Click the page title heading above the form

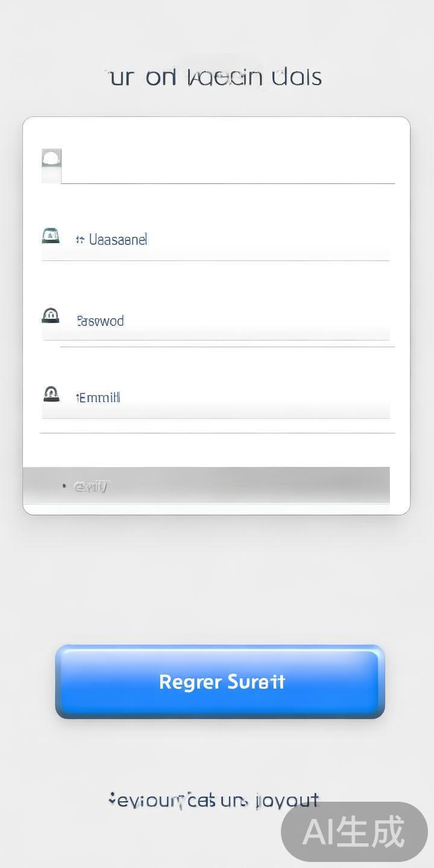(x=215, y=78)
